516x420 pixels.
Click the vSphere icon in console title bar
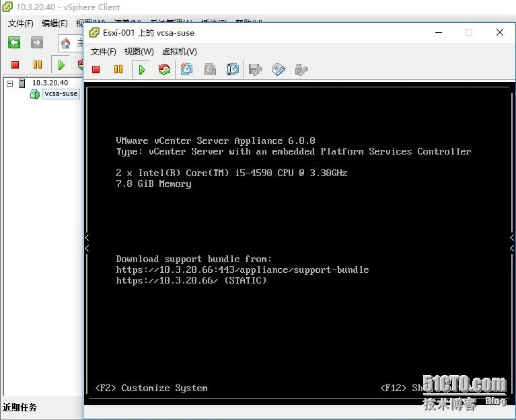pos(94,32)
